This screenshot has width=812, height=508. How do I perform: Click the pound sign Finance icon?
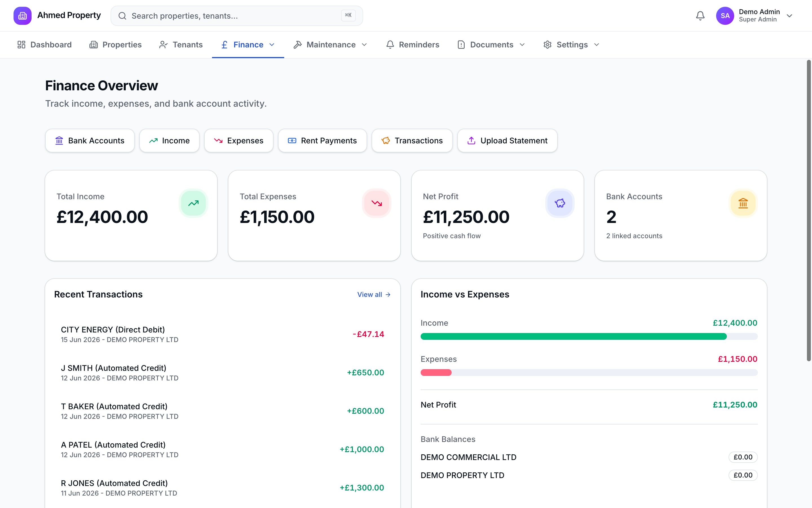224,45
